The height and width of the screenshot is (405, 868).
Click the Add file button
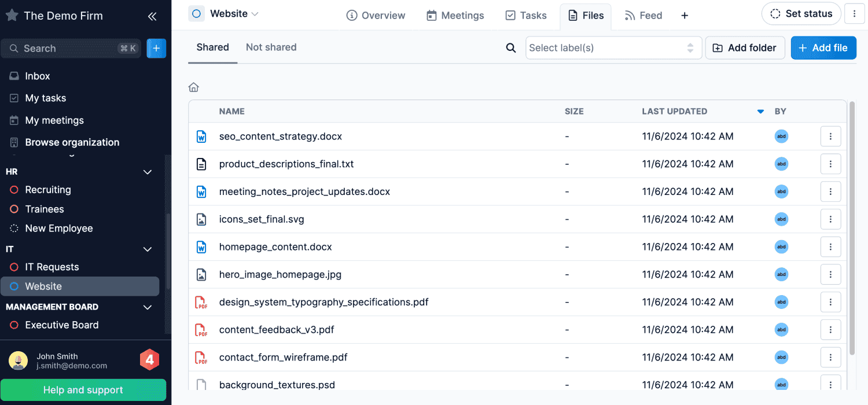[x=823, y=48]
